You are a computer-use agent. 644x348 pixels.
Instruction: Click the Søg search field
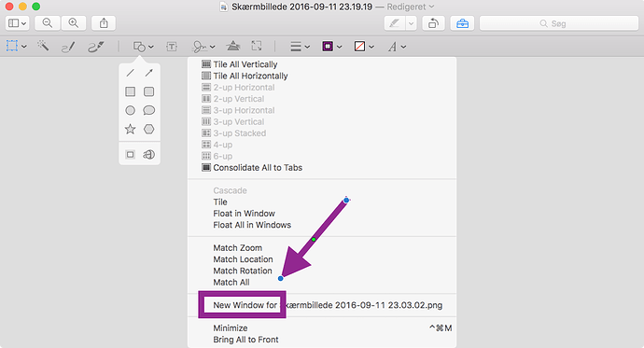click(x=558, y=23)
